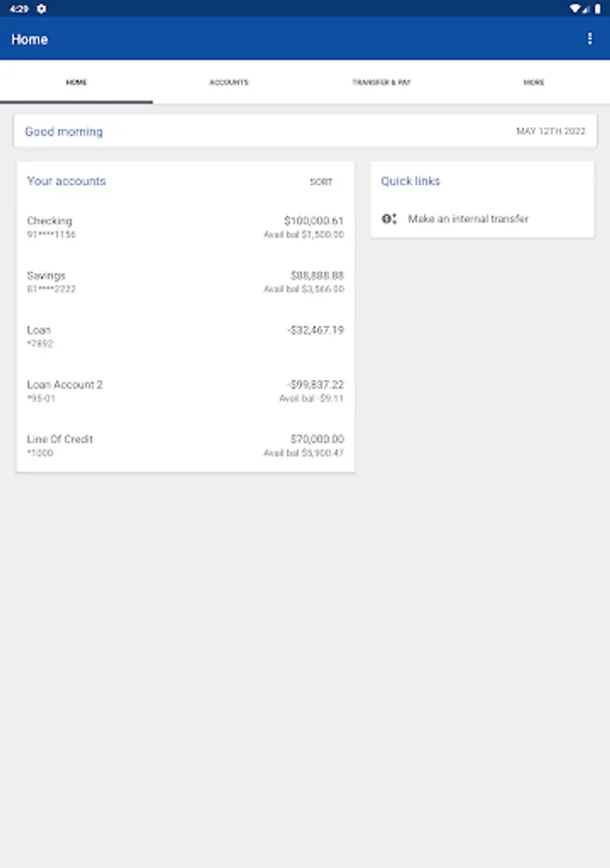Tap the "Your accounts" heading
Viewport: 610px width, 868px height.
[x=66, y=181]
